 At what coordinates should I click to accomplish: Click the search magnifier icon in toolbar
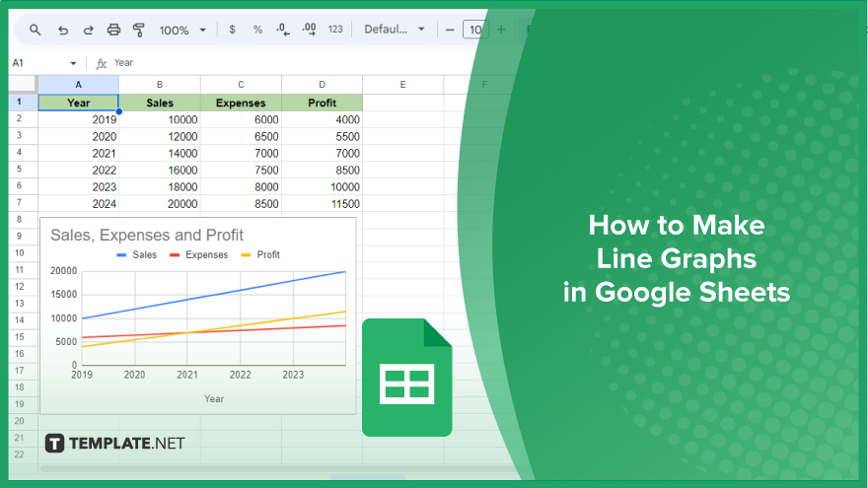click(x=35, y=30)
